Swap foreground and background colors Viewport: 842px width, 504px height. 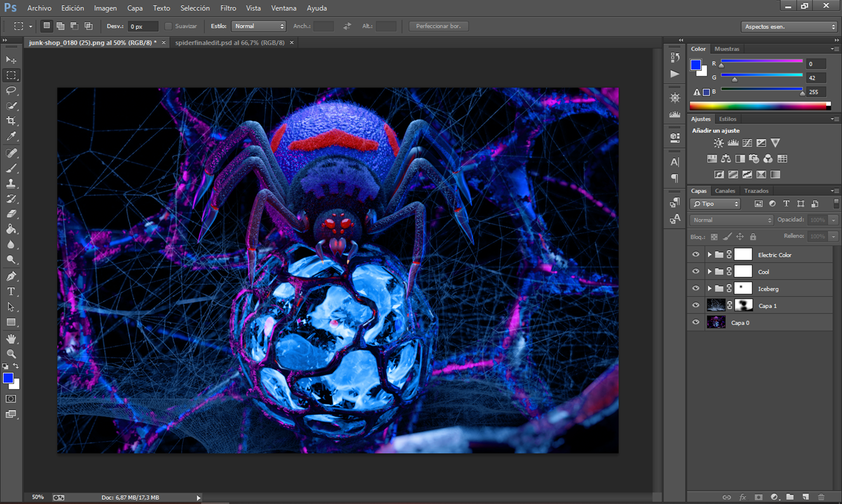(x=16, y=366)
